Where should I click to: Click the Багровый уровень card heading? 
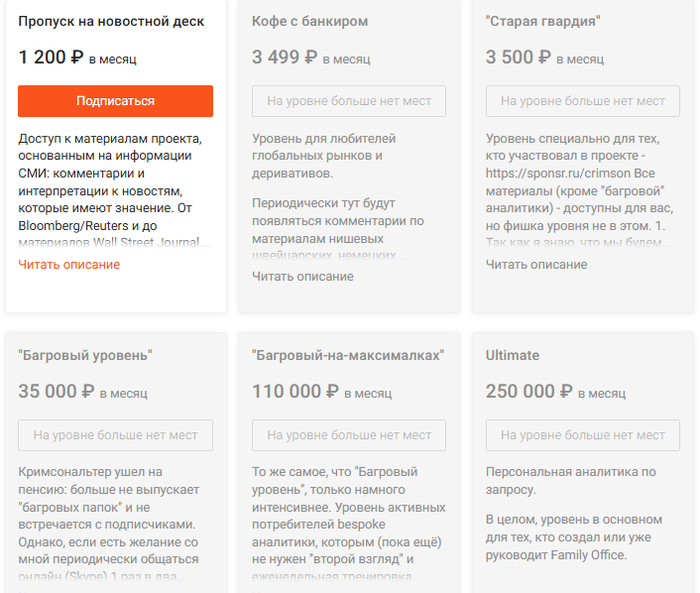(85, 355)
